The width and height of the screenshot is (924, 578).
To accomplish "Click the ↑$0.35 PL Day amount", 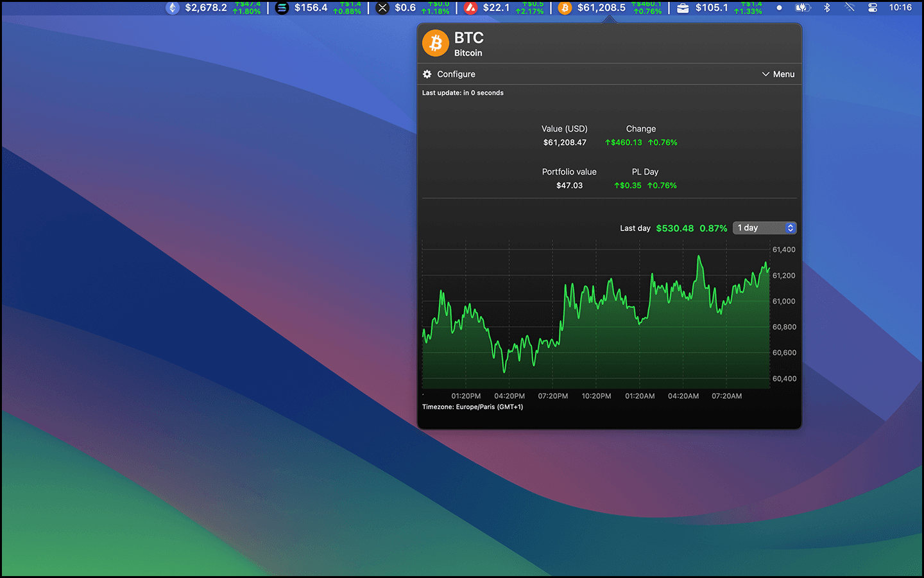I will click(x=628, y=186).
